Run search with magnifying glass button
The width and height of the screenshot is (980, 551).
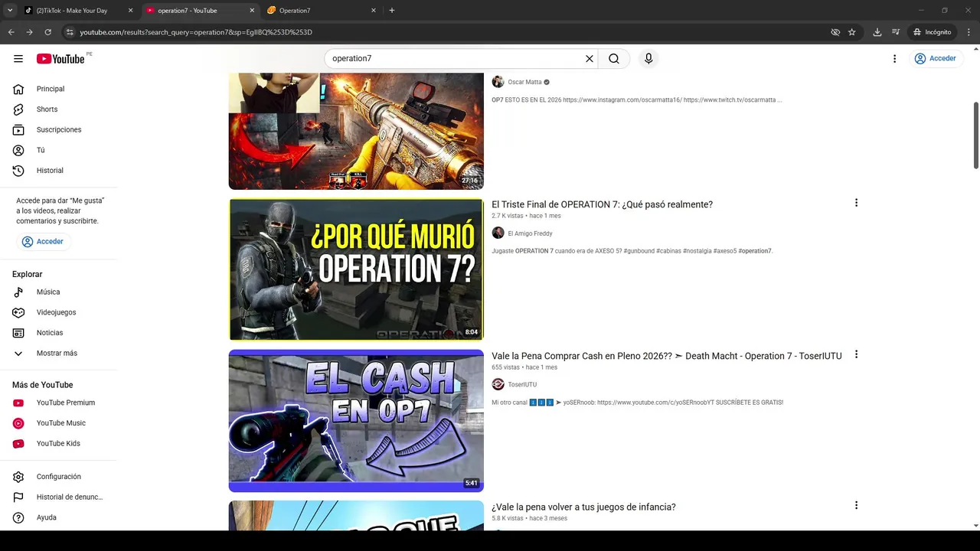tap(614, 59)
